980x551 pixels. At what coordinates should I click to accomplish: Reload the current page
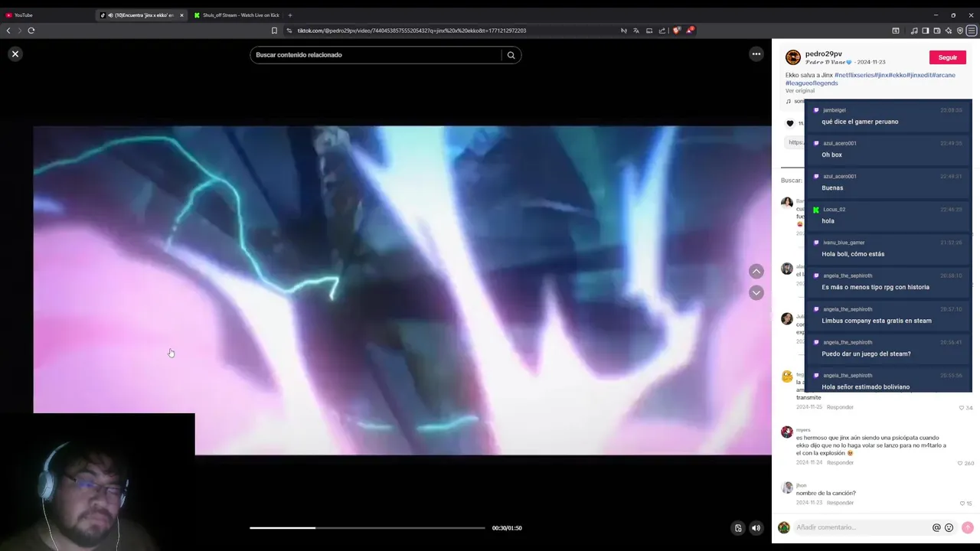(31, 31)
